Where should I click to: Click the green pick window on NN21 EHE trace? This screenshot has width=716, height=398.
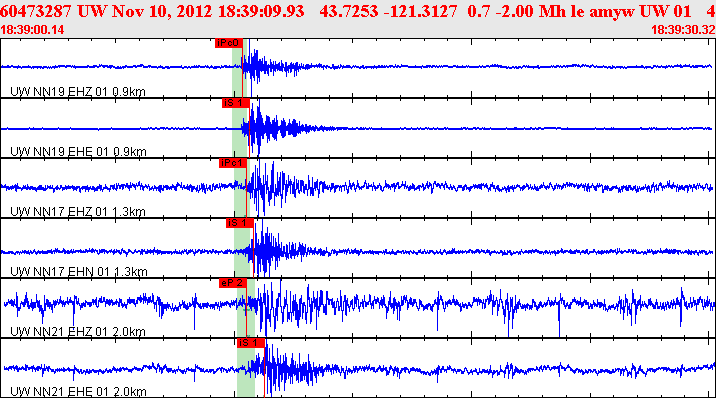(x=246, y=372)
